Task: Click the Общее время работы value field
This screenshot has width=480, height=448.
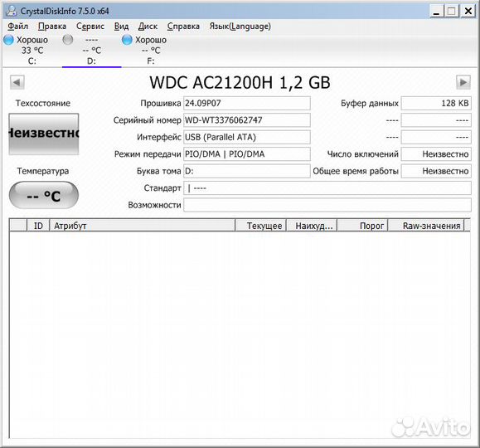Action: point(436,171)
